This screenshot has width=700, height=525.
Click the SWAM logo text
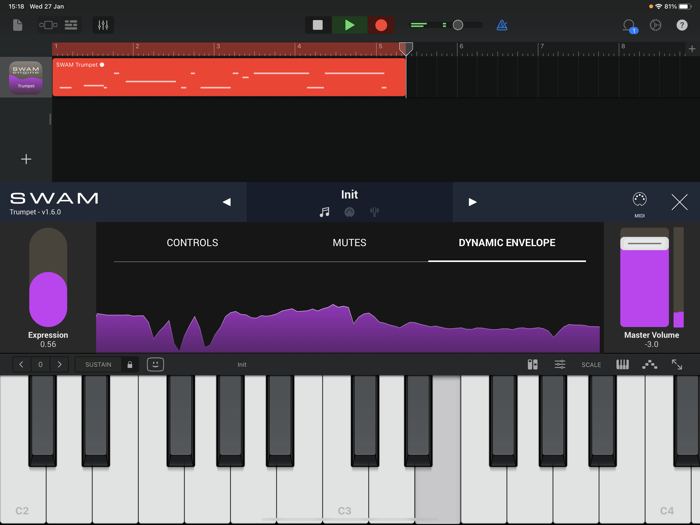54,198
